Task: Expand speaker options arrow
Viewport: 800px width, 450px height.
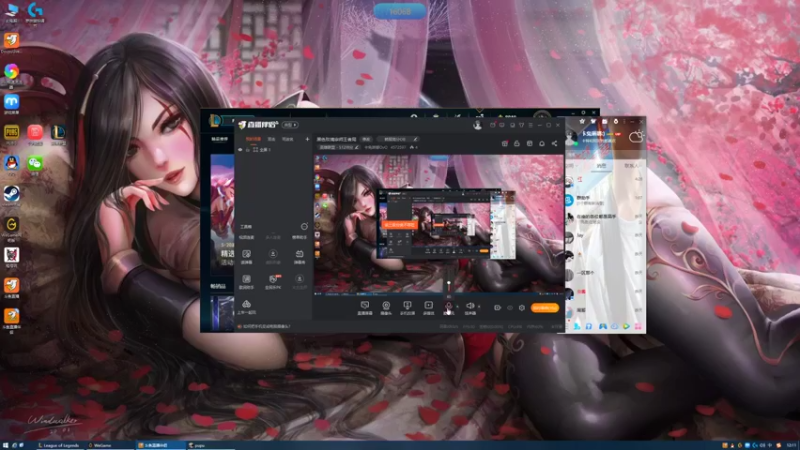Action: (x=479, y=307)
